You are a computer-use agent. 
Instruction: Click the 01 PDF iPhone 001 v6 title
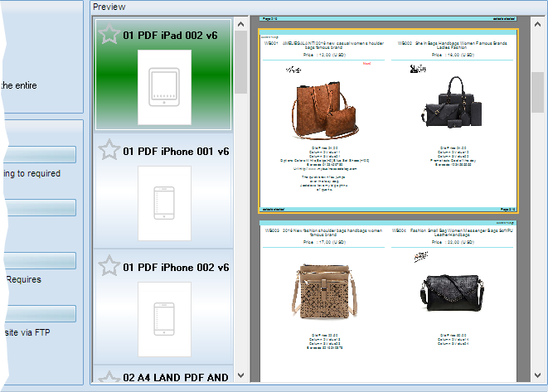tap(176, 152)
